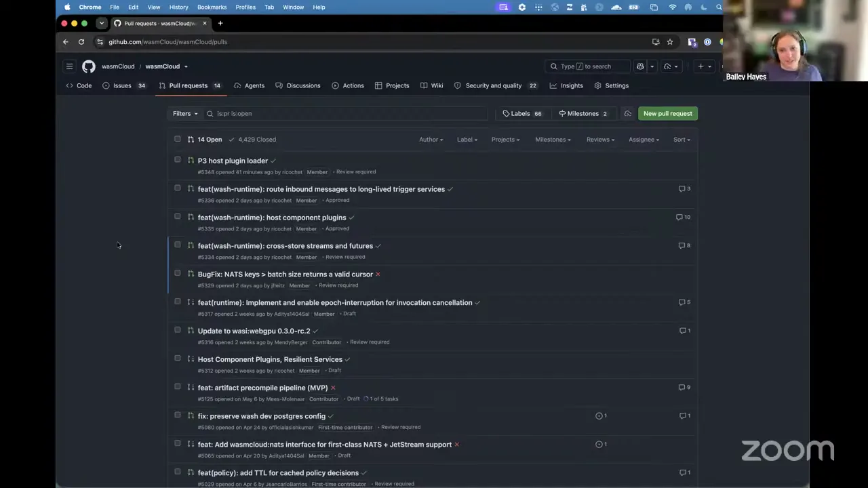Open the Author filter dropdown
The image size is (868, 488).
431,140
